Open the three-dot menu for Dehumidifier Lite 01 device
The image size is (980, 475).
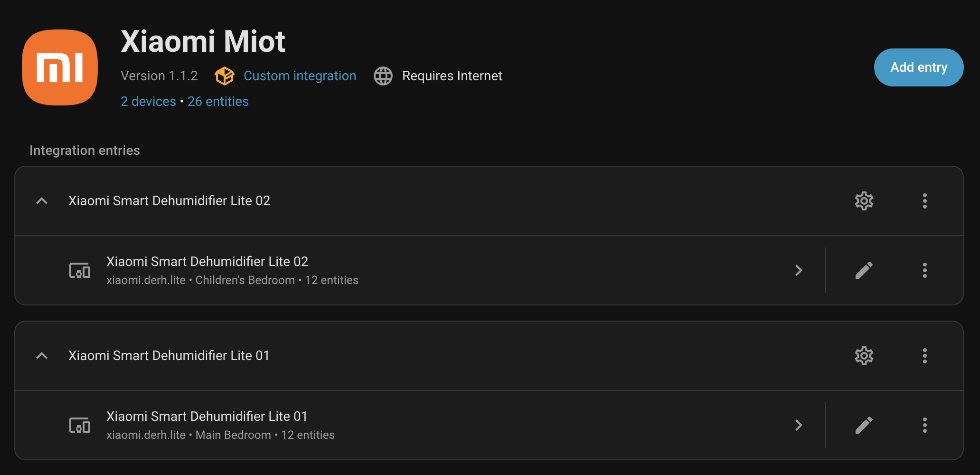(x=924, y=425)
